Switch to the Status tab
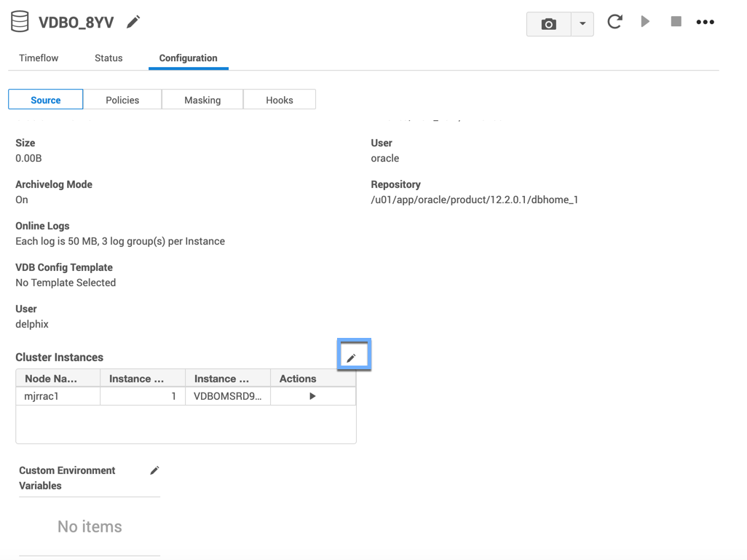Viewport: 747px width, 560px height. [x=108, y=58]
